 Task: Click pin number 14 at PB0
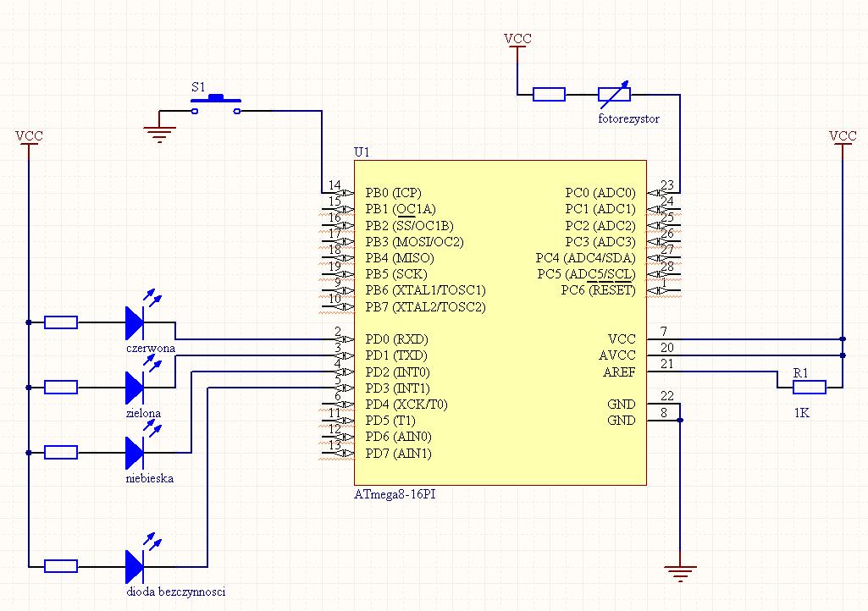(334, 184)
